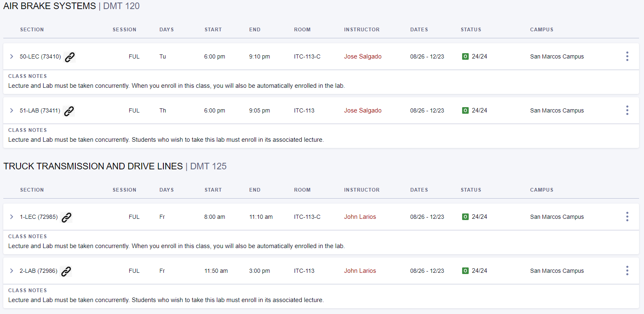
Task: Expand the 2-LAB (72986) section row
Action: (12, 271)
